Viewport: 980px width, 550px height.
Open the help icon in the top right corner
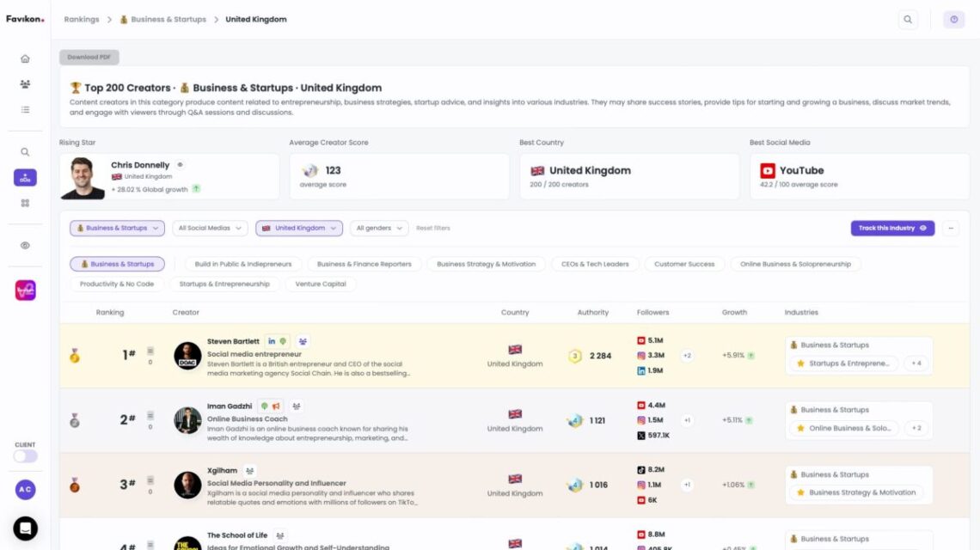953,18
